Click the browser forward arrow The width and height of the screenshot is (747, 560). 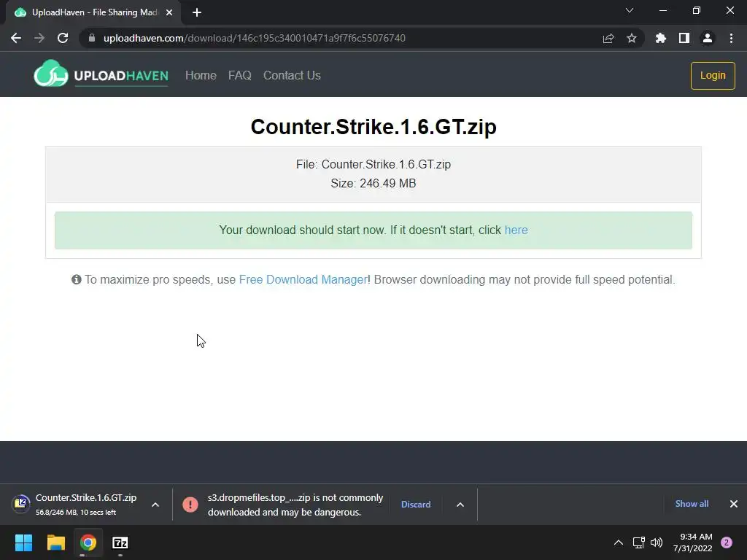(x=39, y=38)
